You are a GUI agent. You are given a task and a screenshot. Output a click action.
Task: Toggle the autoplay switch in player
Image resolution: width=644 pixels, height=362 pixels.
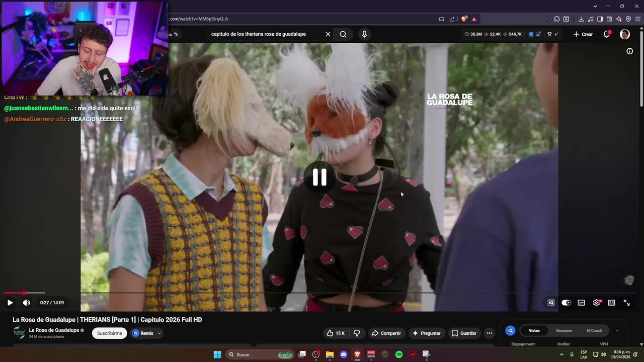pos(566,303)
